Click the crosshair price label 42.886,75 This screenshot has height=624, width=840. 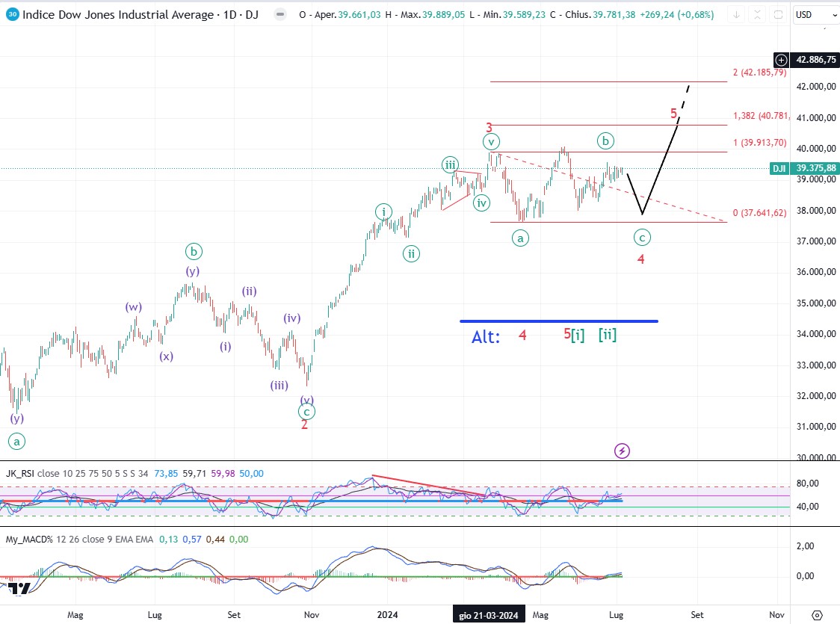pyautogui.click(x=815, y=60)
